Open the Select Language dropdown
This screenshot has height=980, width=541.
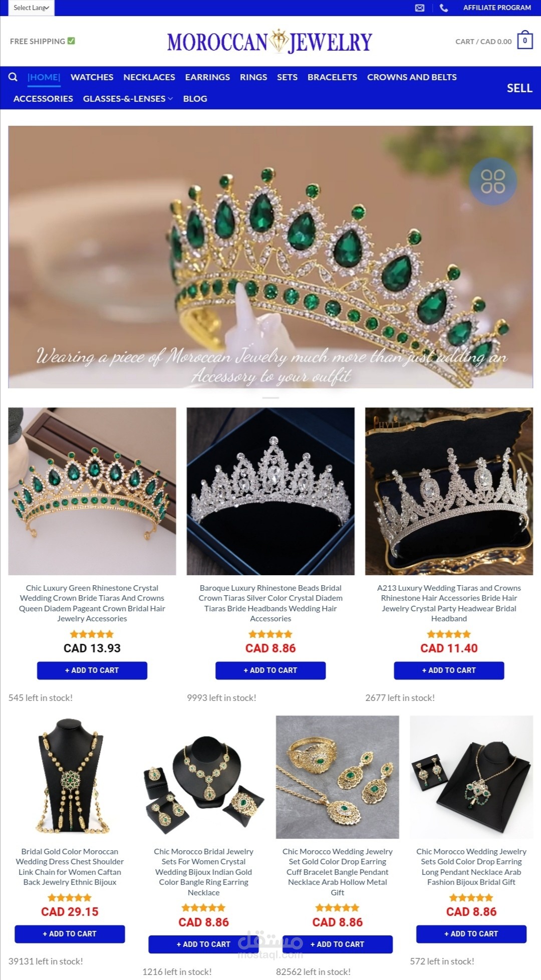coord(31,8)
